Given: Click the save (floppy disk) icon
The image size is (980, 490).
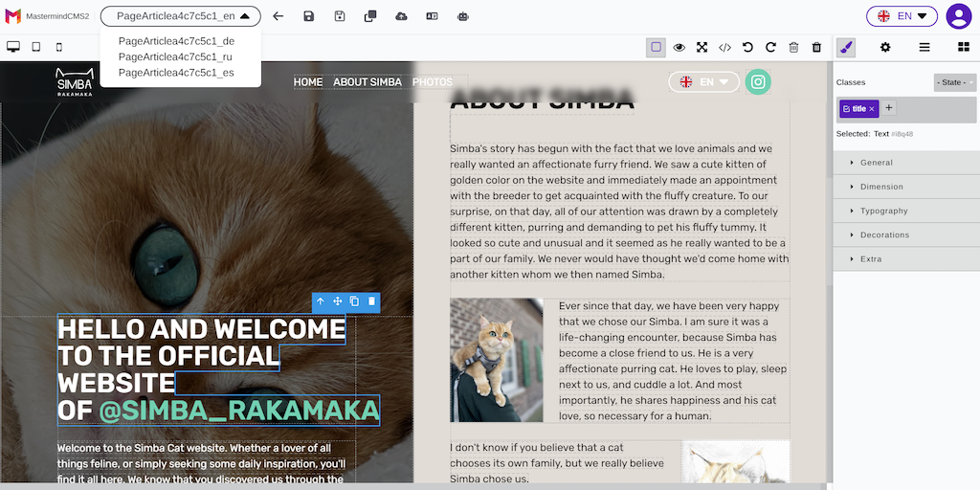Looking at the screenshot, I should click(x=308, y=16).
